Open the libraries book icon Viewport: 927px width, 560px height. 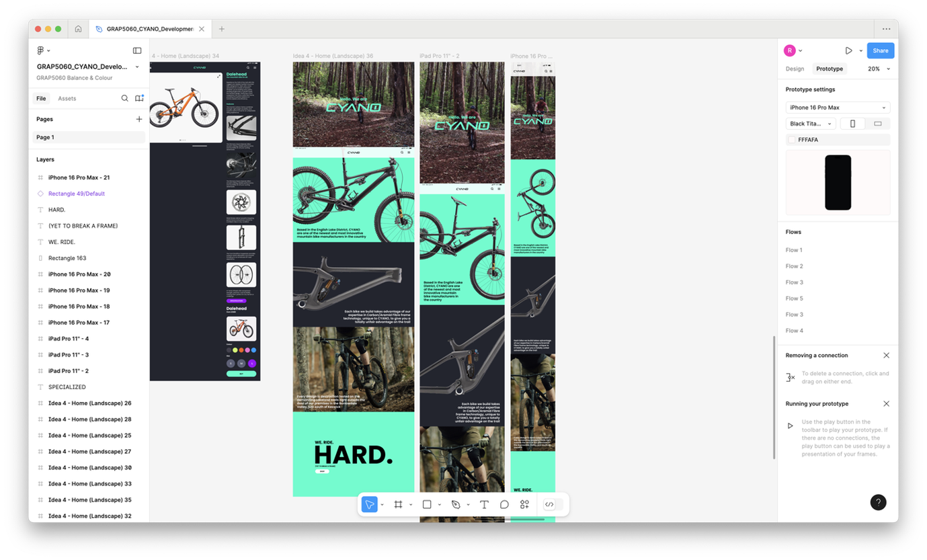tap(139, 98)
